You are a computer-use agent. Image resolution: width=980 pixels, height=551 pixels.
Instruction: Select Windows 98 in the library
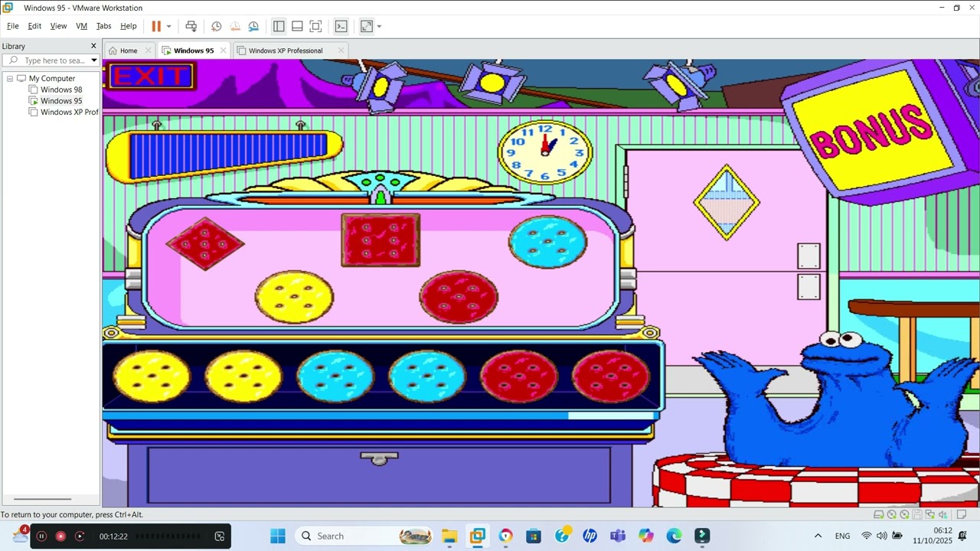coord(61,90)
